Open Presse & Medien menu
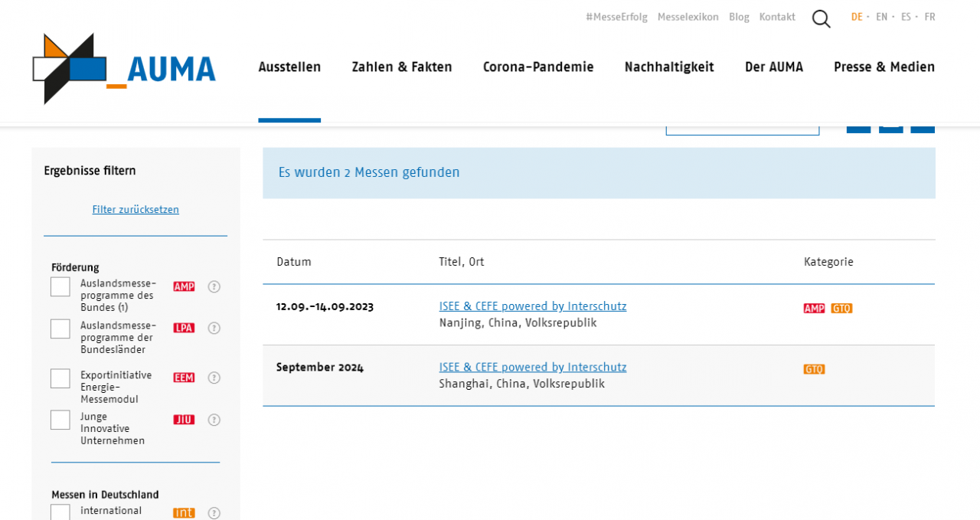This screenshot has height=520, width=980. coord(884,67)
